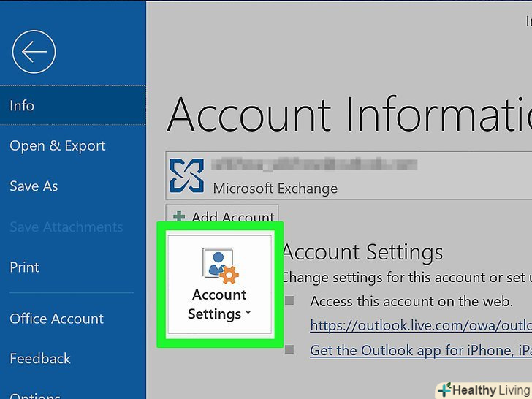532x399 pixels.
Task: Open Options at the sidebar bottom
Action: 35,395
